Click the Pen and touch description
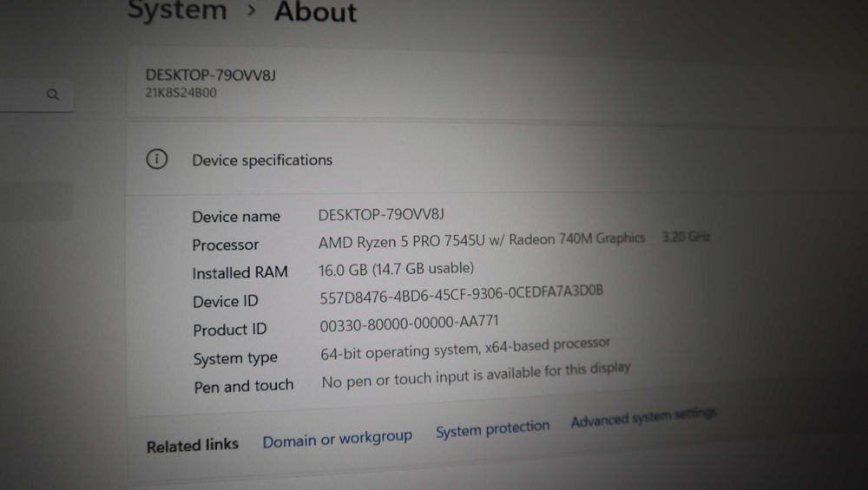Image resolution: width=868 pixels, height=490 pixels. [476, 376]
